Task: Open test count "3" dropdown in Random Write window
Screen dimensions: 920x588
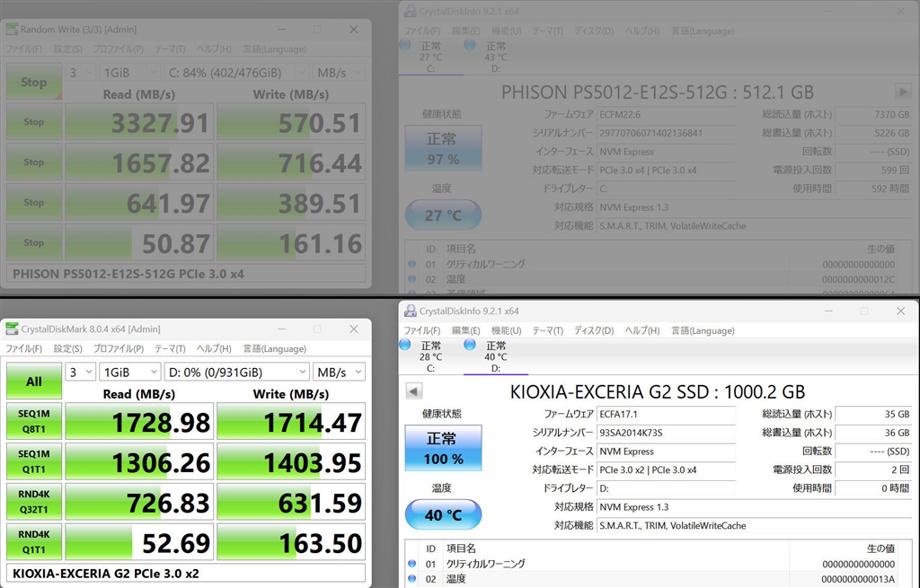Action: click(x=80, y=72)
